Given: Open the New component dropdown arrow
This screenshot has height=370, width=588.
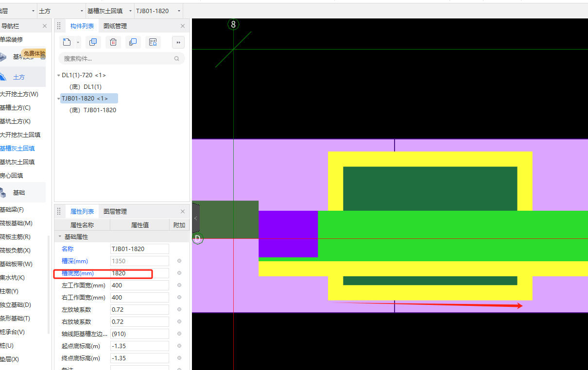Looking at the screenshot, I should [x=78, y=42].
